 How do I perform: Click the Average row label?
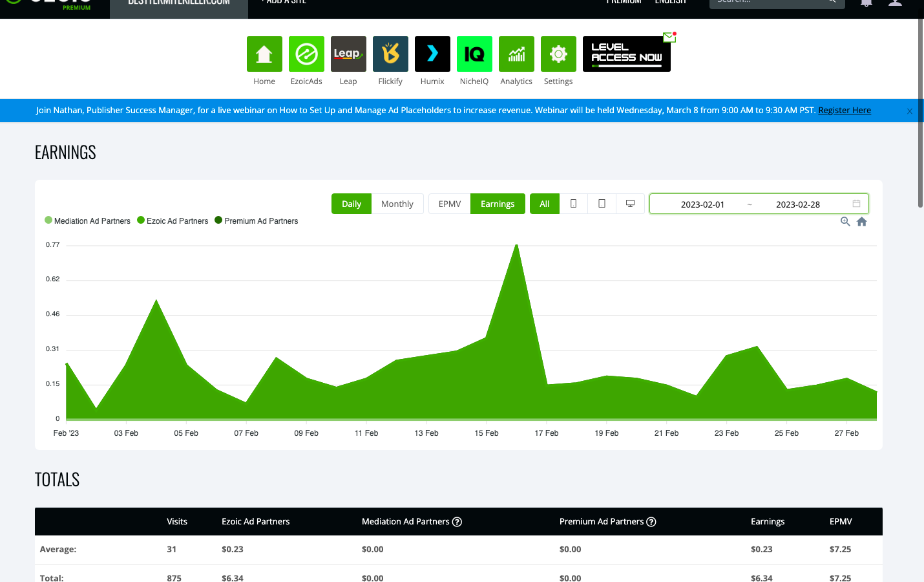[58, 549]
